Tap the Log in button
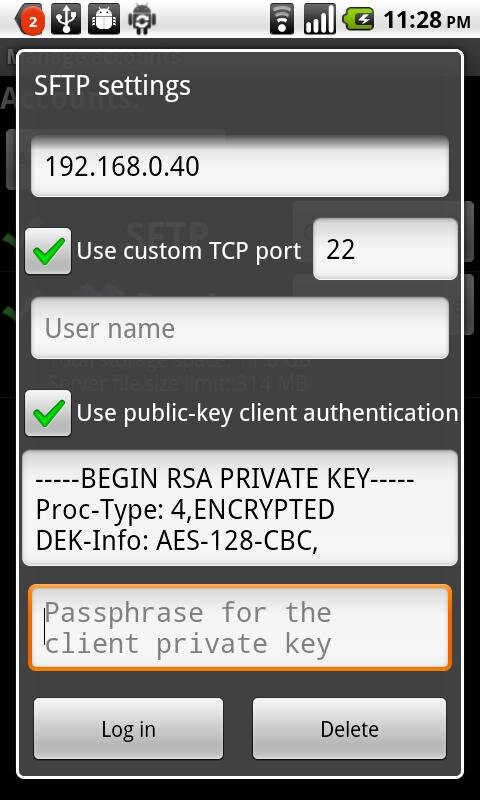 (x=129, y=729)
